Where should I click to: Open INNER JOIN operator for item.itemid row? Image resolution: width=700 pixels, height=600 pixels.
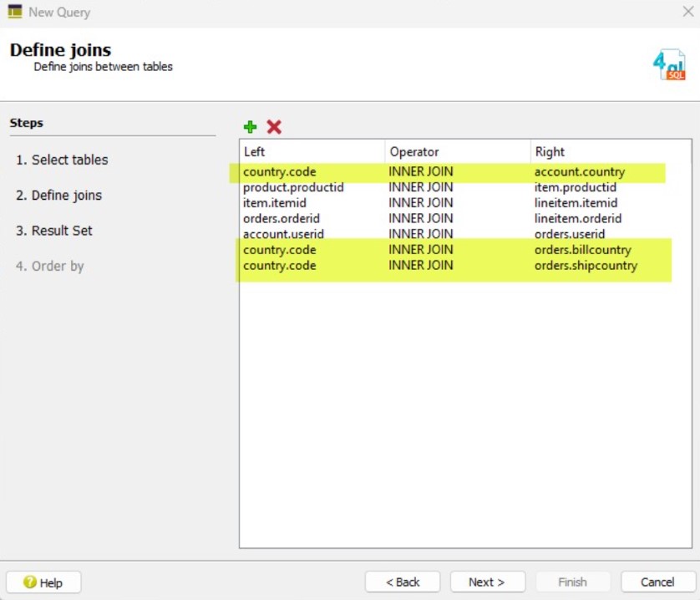pyautogui.click(x=421, y=203)
